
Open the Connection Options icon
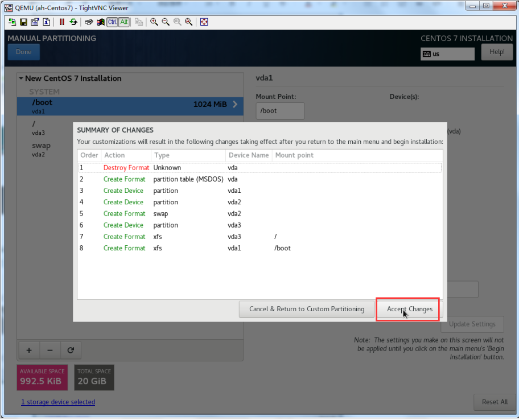pyautogui.click(x=35, y=22)
